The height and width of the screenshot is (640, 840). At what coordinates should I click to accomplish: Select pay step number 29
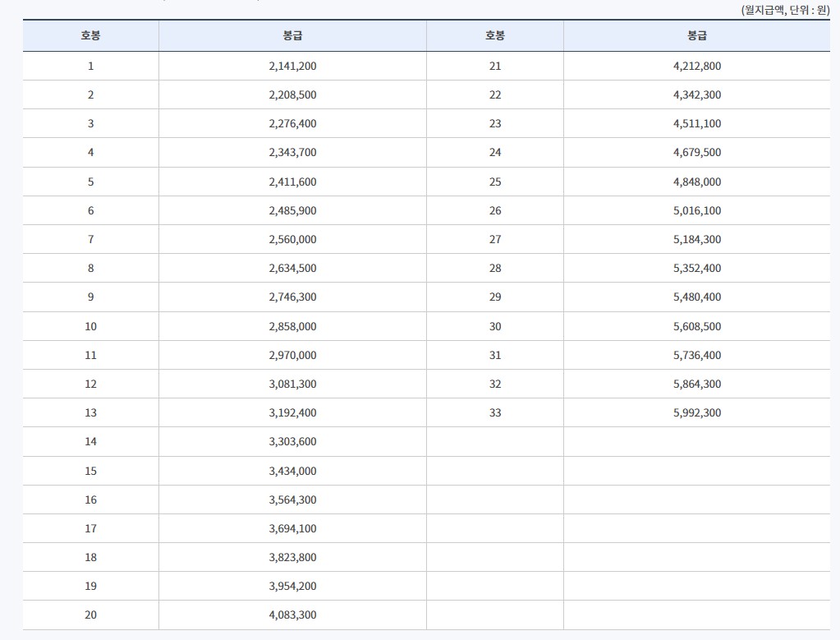[x=495, y=297]
